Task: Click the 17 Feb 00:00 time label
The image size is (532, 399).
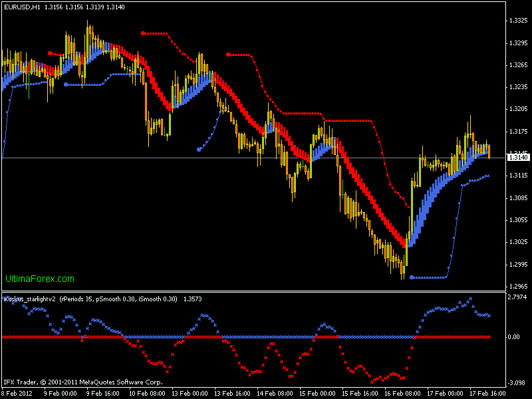Action: (x=445, y=394)
